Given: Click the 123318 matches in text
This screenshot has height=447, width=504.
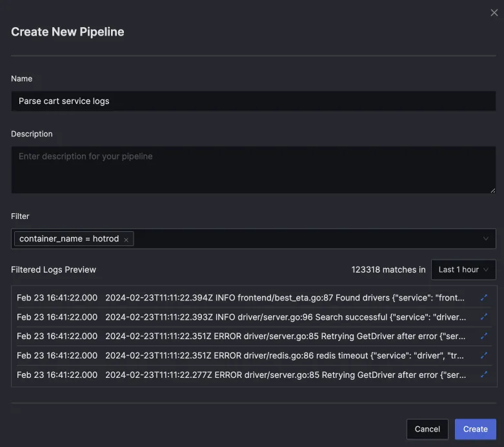Looking at the screenshot, I should pyautogui.click(x=388, y=269).
